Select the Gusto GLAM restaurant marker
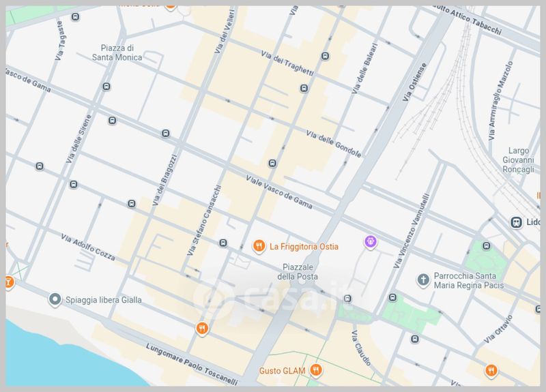Image resolution: width=546 pixels, height=392 pixels. 315,370
